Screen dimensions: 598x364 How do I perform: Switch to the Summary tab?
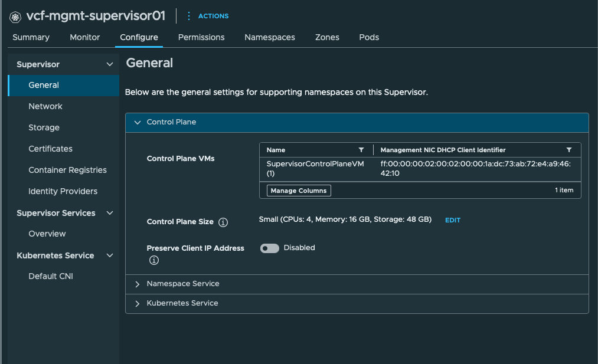[31, 37]
